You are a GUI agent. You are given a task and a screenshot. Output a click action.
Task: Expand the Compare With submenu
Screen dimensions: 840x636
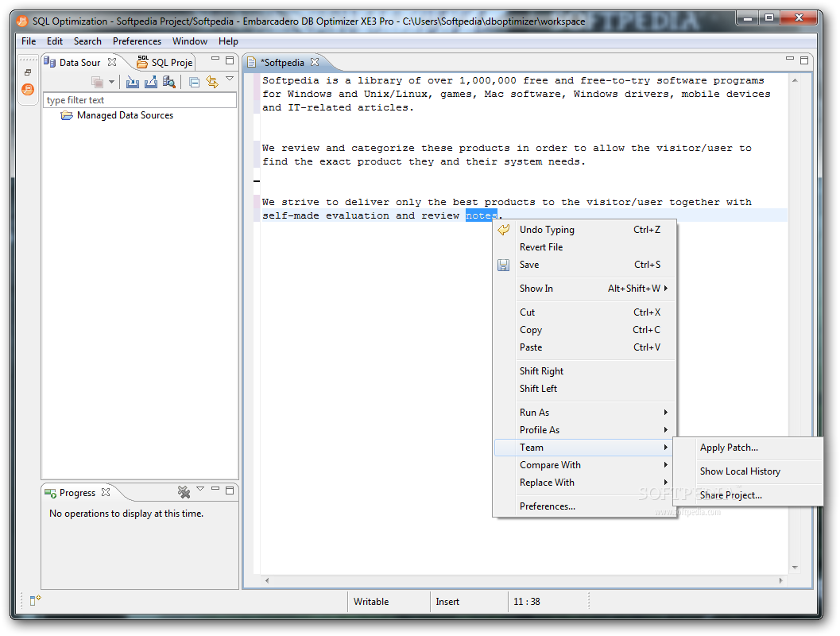pos(585,465)
